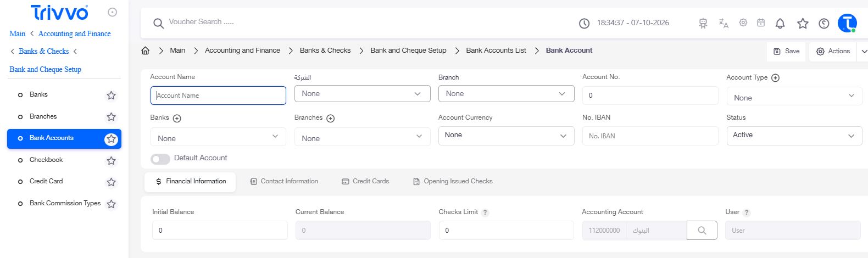868x258 pixels.
Task: Switch to the Financial Information tab
Action: coord(190,182)
